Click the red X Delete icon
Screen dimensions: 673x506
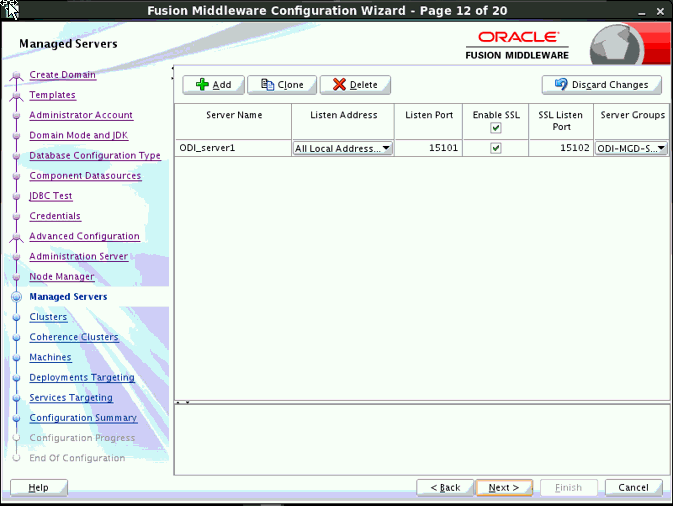tap(339, 85)
